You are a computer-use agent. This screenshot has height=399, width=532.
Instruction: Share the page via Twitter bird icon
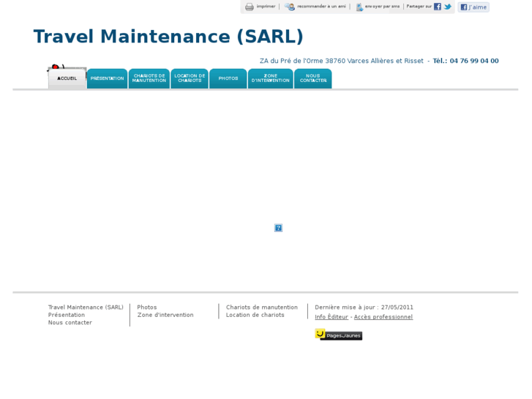pos(448,7)
